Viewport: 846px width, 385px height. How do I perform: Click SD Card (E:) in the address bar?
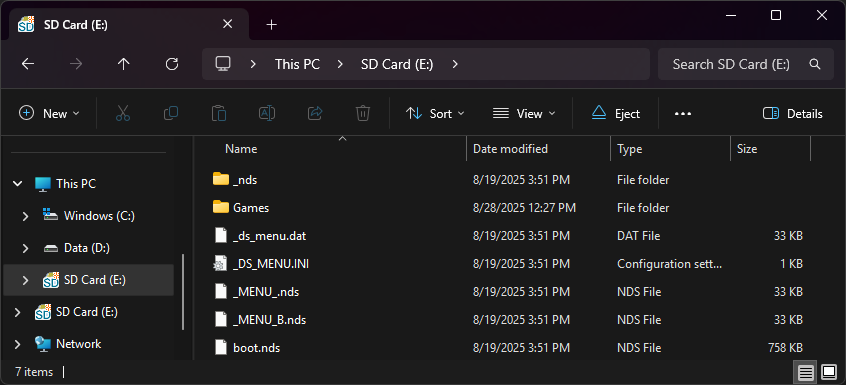(397, 64)
